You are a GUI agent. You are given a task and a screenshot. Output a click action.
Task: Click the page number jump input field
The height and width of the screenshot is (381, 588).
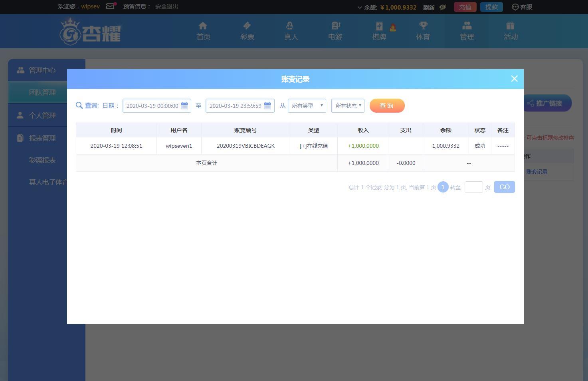[473, 187]
